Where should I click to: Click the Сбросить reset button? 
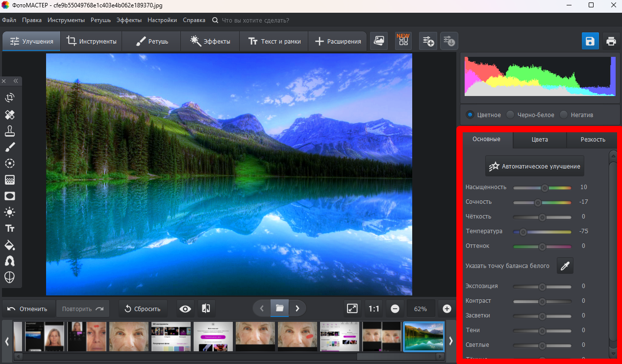coord(143,309)
